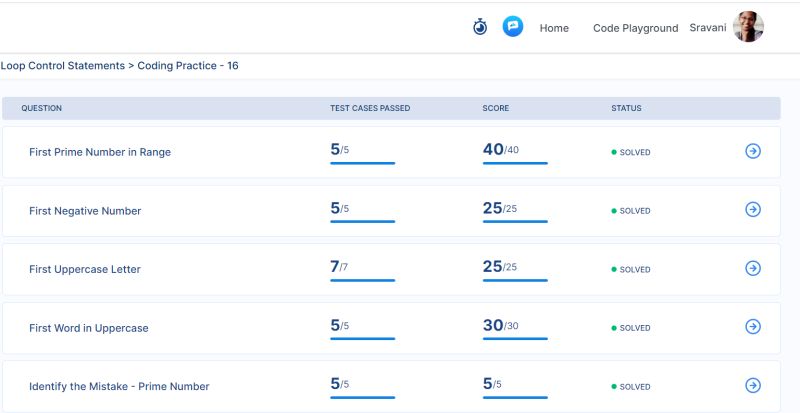Open the Code Playground menu item
The width and height of the screenshot is (800, 413).
(635, 28)
